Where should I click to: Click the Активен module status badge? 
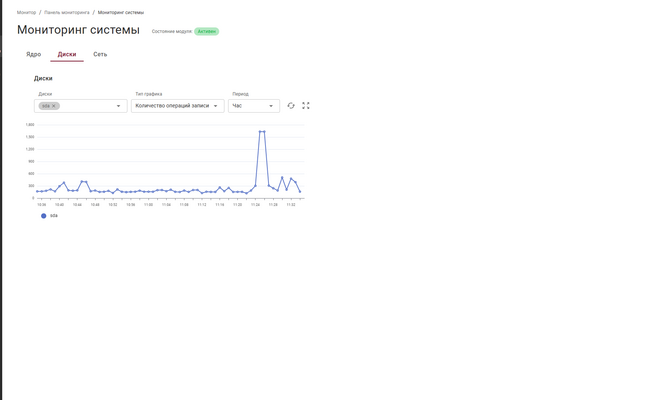206,32
